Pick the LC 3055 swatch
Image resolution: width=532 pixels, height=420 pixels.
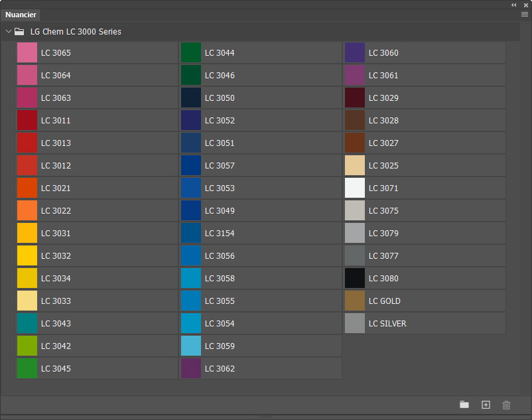pyautogui.click(x=191, y=301)
